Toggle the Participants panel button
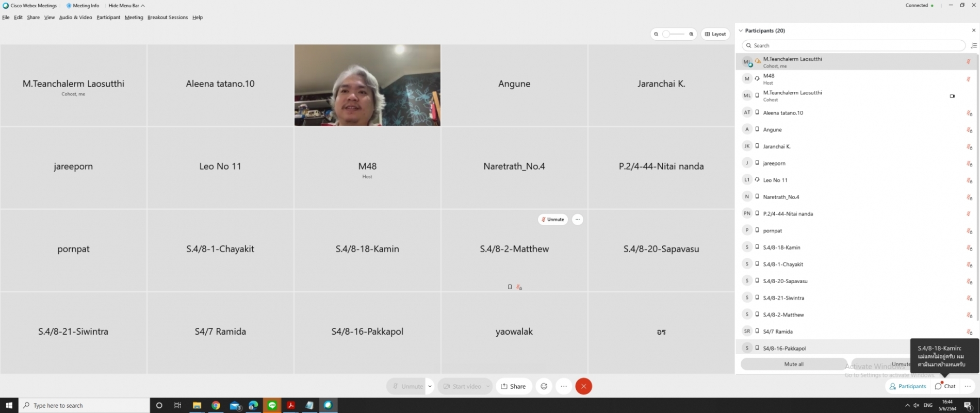980x413 pixels. (x=908, y=386)
